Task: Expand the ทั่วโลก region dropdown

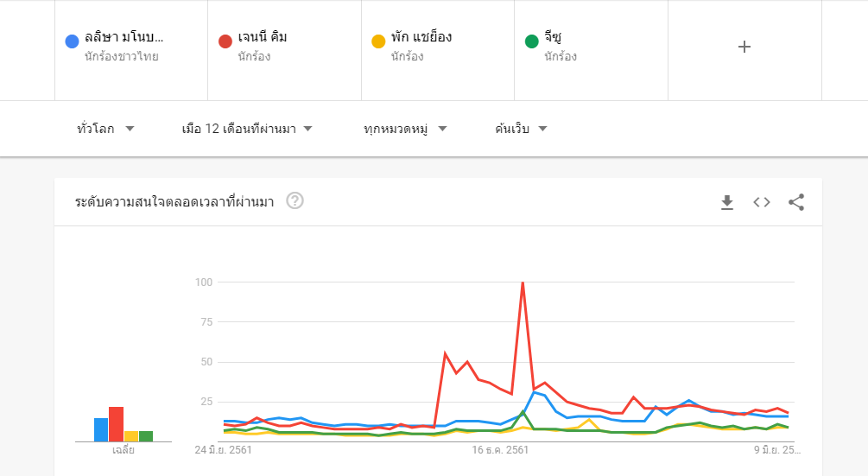Action: (x=105, y=129)
